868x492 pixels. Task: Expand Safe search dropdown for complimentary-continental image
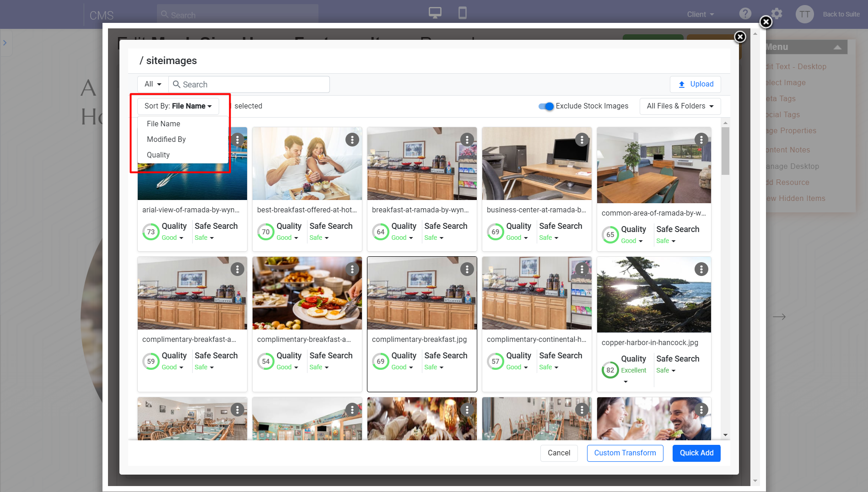click(549, 368)
